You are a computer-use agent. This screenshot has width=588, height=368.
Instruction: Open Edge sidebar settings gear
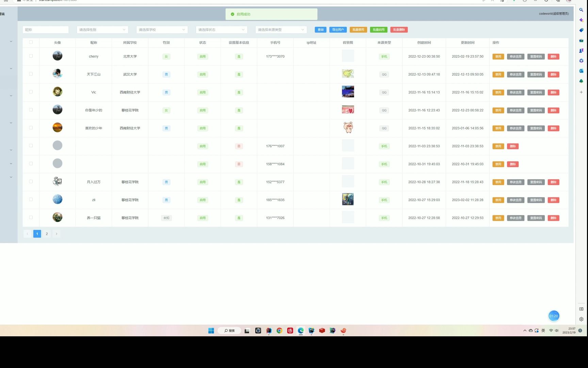coord(581,319)
